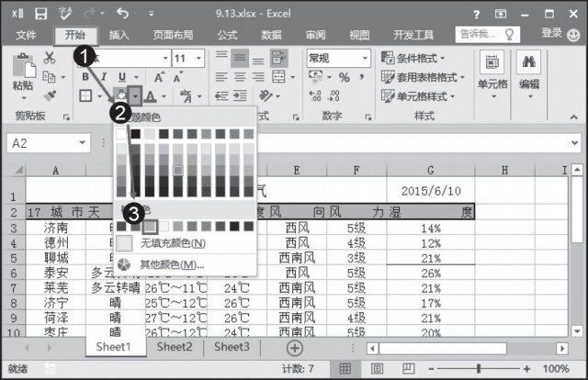Increase font size with larger A icon
The image size is (588, 380).
tap(159, 77)
